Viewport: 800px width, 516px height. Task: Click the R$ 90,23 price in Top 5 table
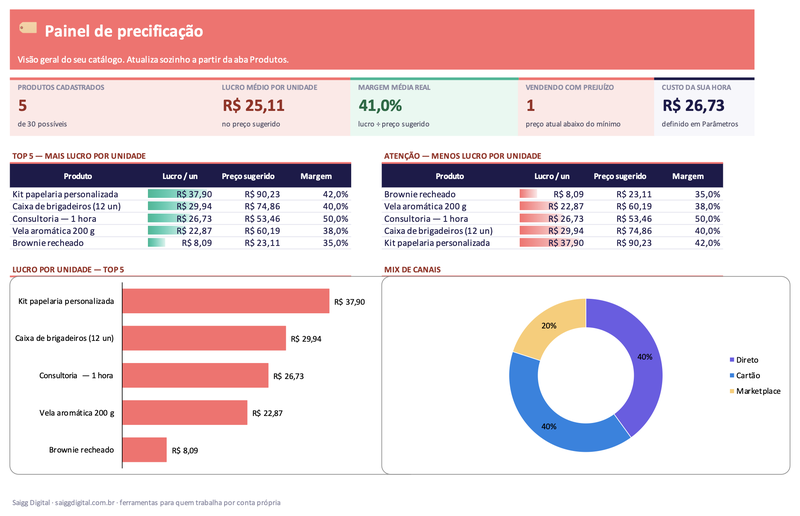(262, 194)
